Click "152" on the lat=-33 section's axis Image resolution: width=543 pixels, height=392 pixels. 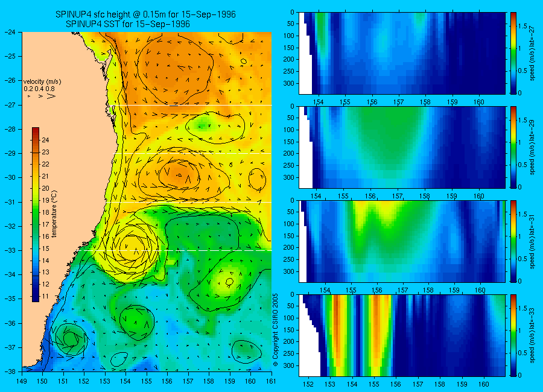coord(308,384)
